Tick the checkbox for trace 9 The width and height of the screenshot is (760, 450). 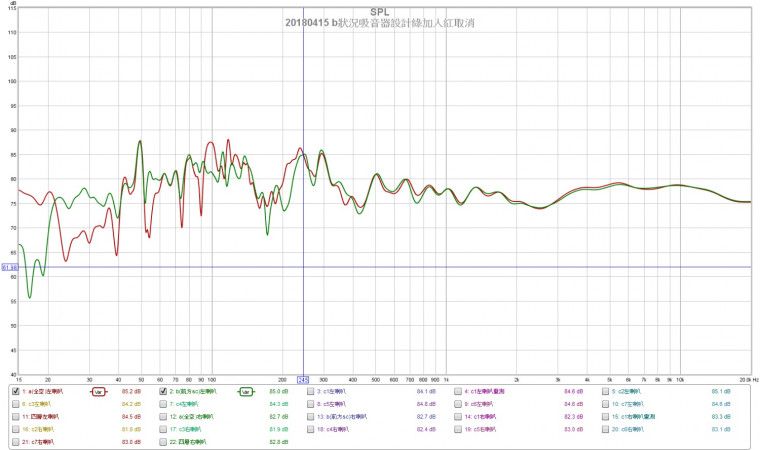coord(458,404)
